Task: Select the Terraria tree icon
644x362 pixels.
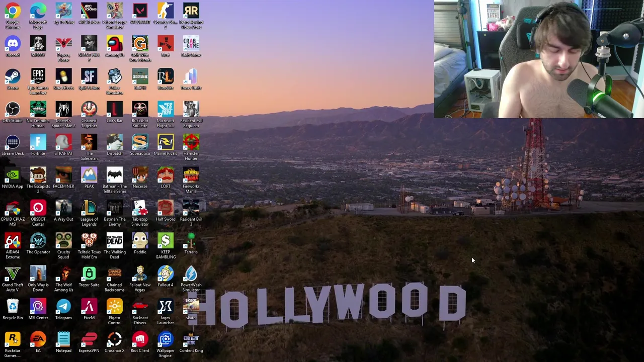Action: click(191, 240)
